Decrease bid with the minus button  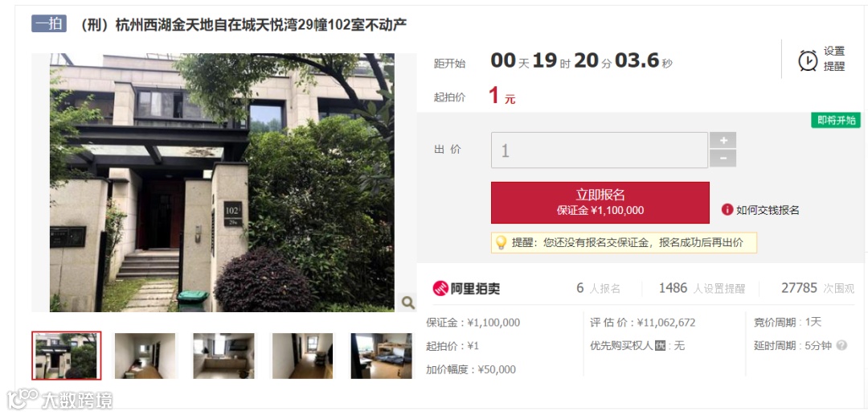(723, 159)
